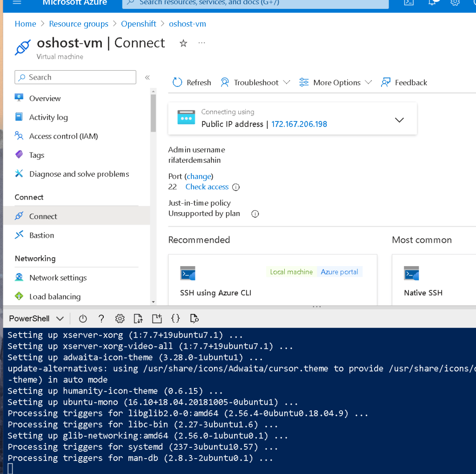Image resolution: width=476 pixels, height=474 pixels.
Task: Click the Azure portal tag
Action: 339,272
